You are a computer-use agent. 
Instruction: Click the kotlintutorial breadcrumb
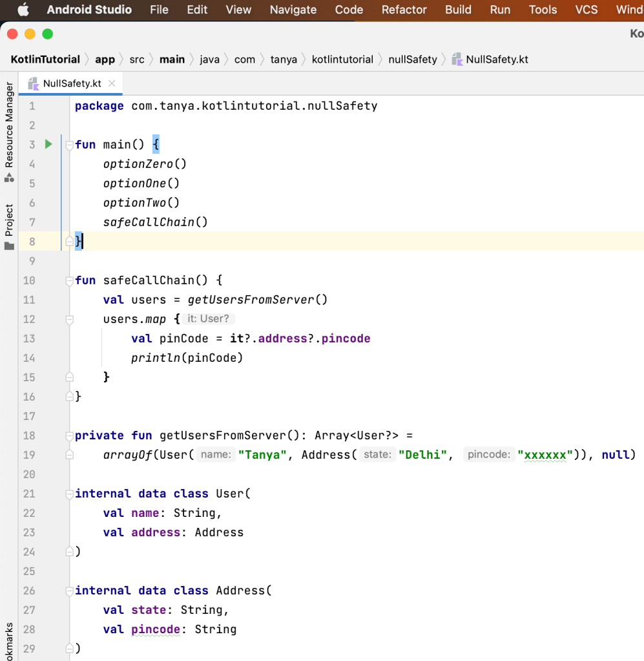342,59
